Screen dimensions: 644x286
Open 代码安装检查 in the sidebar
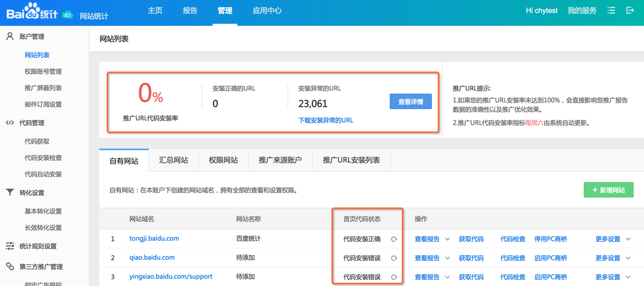pos(43,158)
